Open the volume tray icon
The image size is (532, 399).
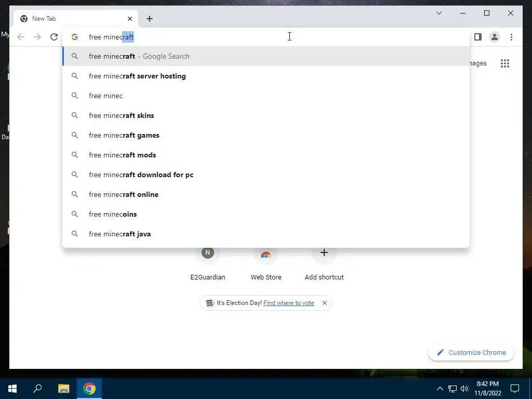pos(464,389)
